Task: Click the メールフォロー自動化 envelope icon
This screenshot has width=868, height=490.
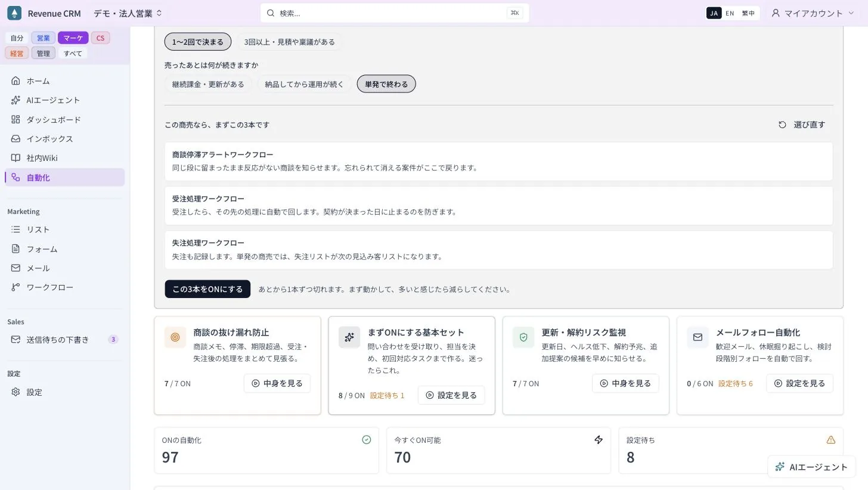Action: click(x=697, y=337)
